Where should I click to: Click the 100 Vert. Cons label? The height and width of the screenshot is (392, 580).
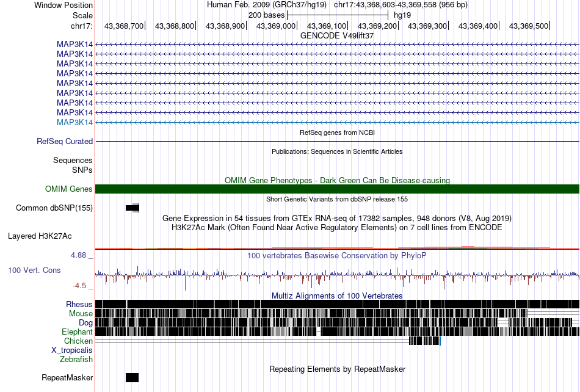pyautogui.click(x=34, y=270)
